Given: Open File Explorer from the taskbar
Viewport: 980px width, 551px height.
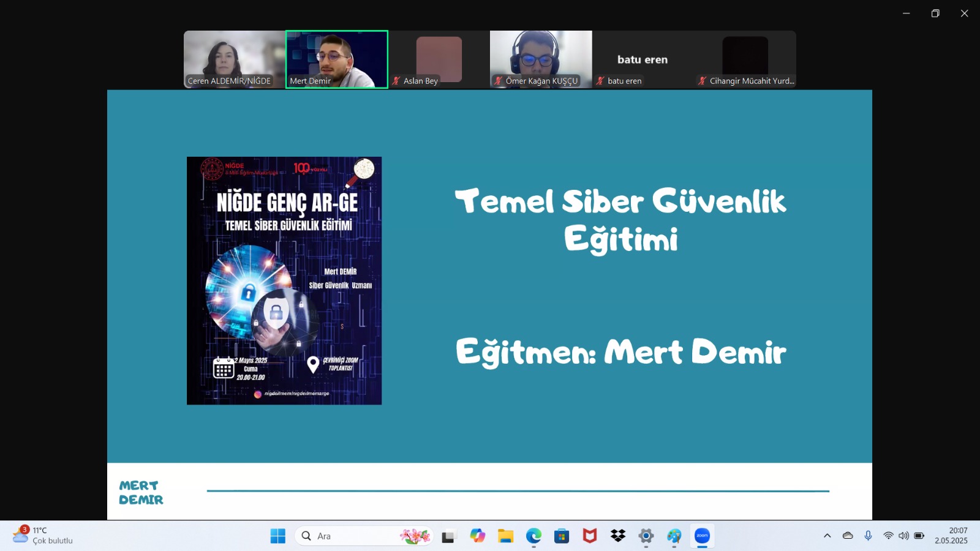Looking at the screenshot, I should pyautogui.click(x=505, y=536).
